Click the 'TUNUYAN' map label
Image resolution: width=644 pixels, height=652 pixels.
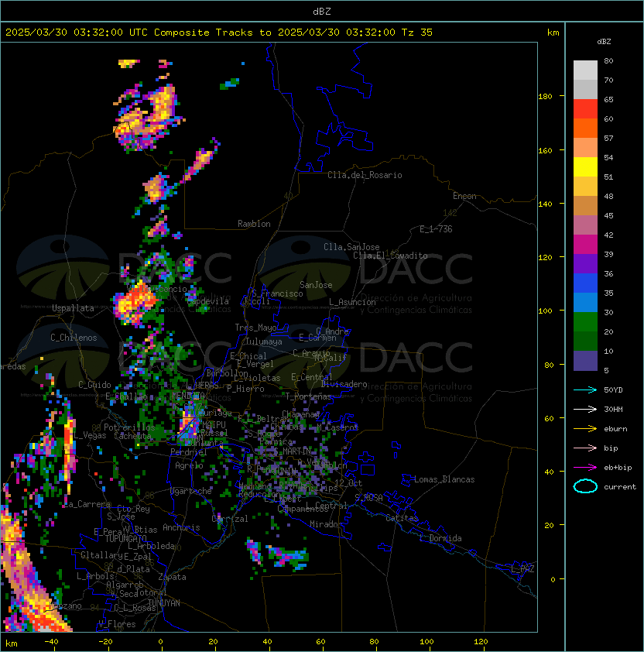click(164, 603)
